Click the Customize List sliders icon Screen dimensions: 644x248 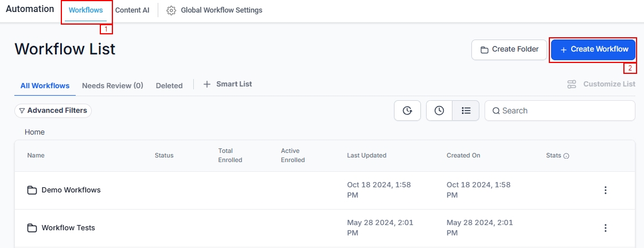pos(572,84)
